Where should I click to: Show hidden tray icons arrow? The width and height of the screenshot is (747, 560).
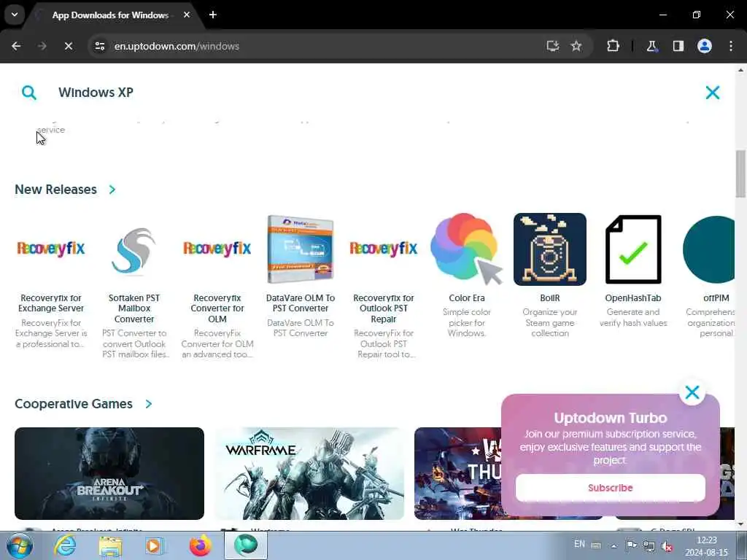[614, 546]
